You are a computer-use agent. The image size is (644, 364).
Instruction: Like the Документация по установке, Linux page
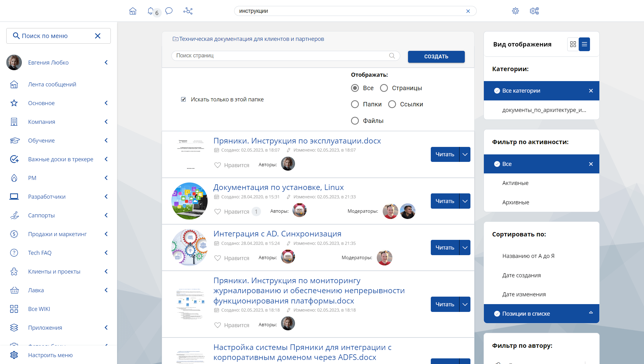pos(232,211)
